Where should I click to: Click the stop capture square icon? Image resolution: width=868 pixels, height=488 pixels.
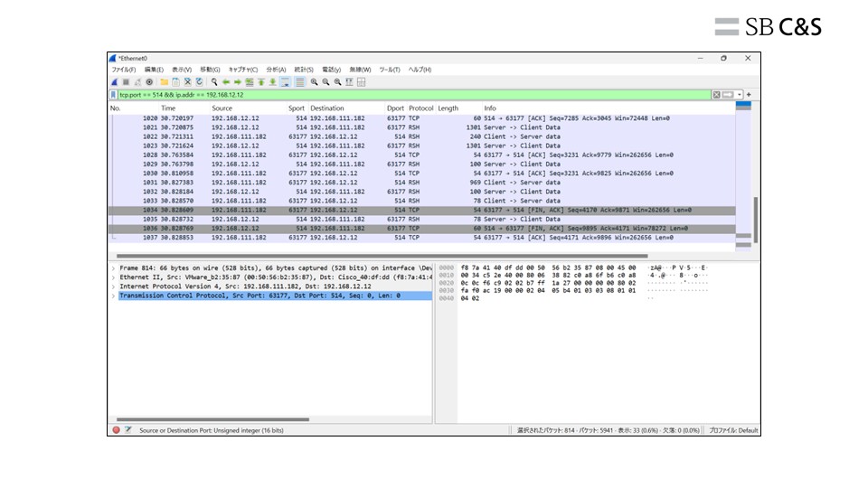126,82
